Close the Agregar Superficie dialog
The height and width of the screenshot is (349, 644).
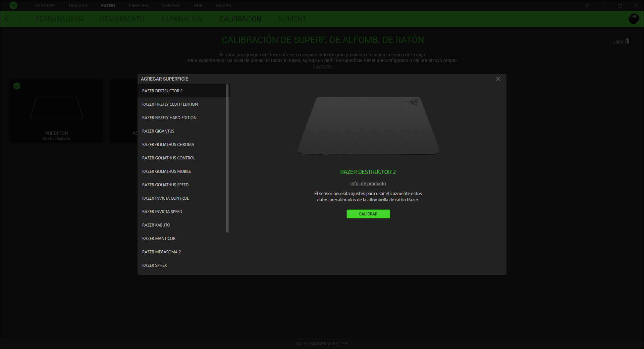498,79
